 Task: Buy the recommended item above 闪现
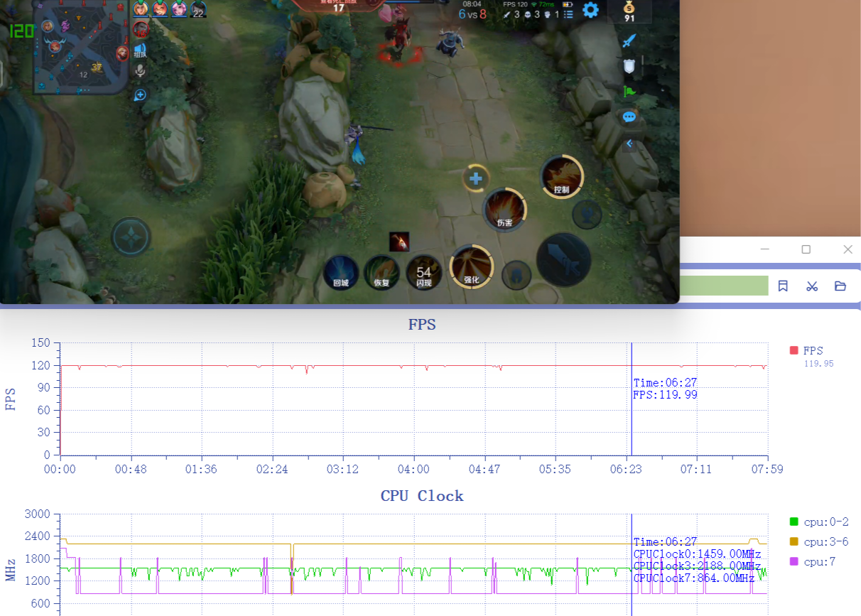399,242
